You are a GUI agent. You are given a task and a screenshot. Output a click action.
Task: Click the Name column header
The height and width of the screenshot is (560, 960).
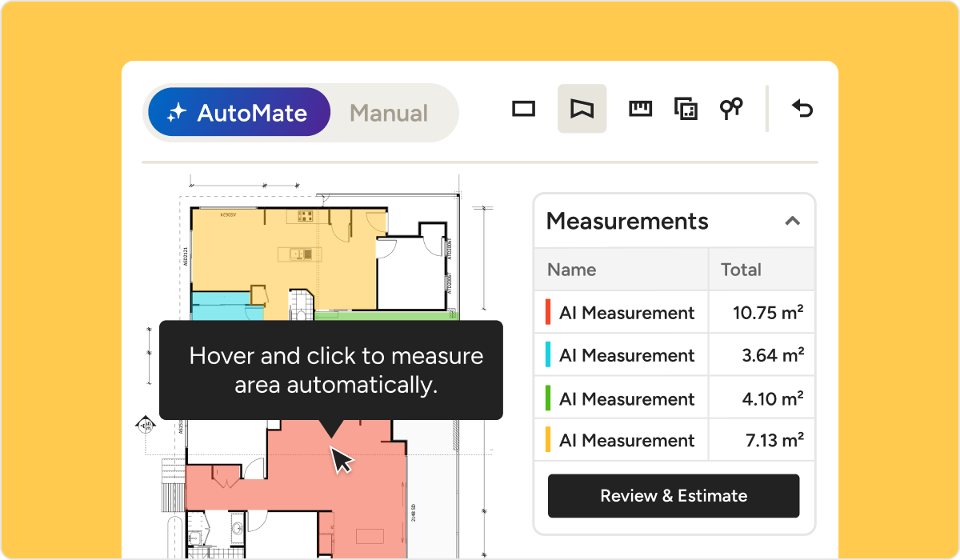571,270
